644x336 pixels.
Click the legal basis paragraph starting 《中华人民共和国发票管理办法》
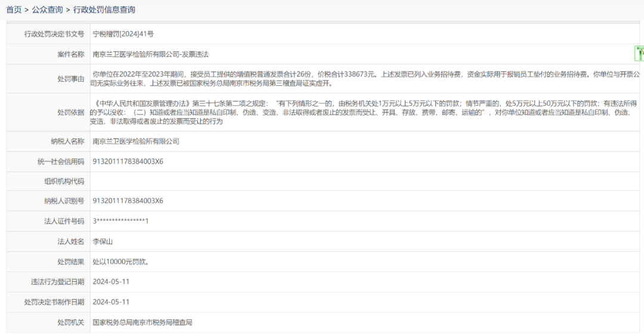(x=364, y=112)
